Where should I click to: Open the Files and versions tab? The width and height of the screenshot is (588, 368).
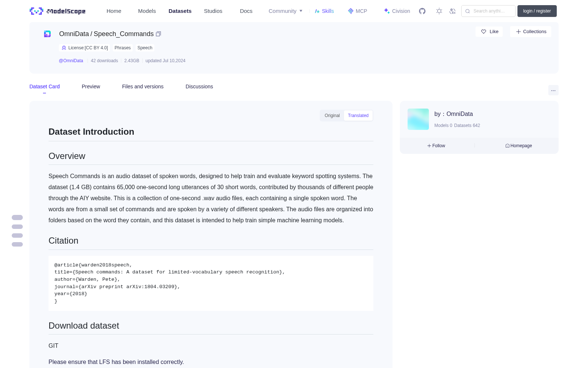(x=143, y=86)
